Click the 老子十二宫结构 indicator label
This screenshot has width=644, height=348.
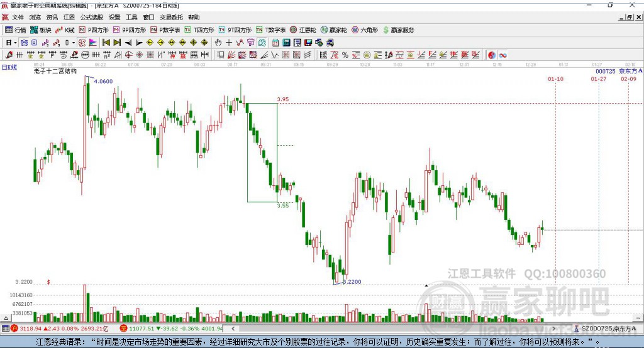point(55,71)
